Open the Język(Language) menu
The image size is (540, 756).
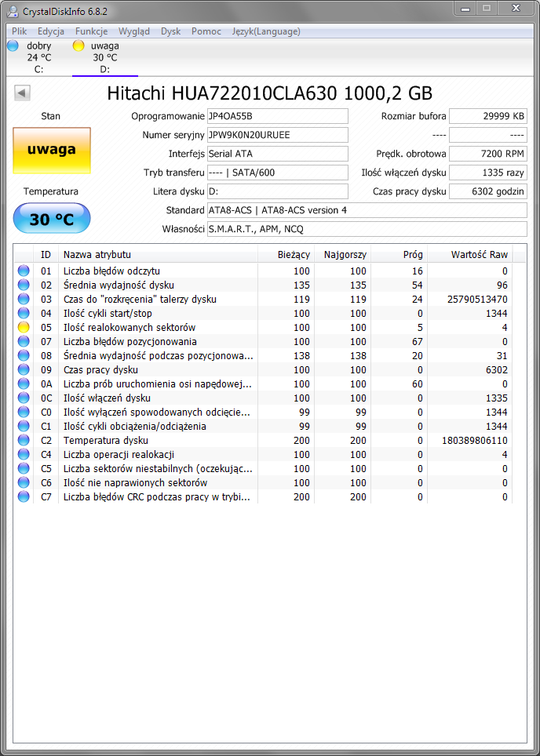(266, 31)
